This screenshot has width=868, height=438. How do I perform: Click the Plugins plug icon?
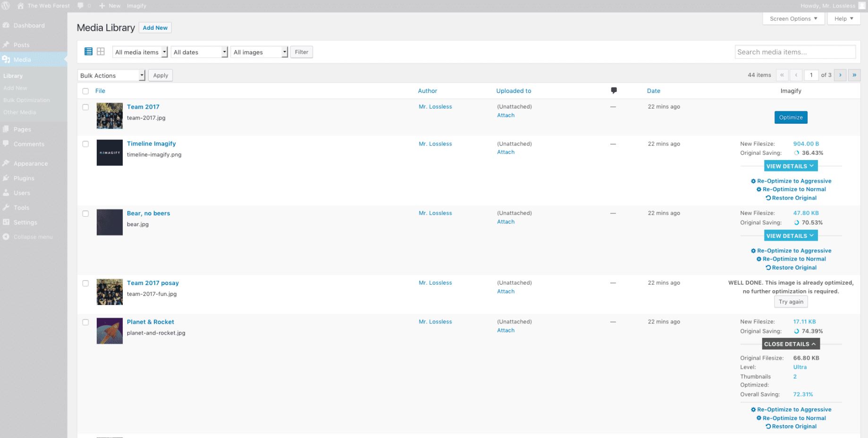pos(6,178)
